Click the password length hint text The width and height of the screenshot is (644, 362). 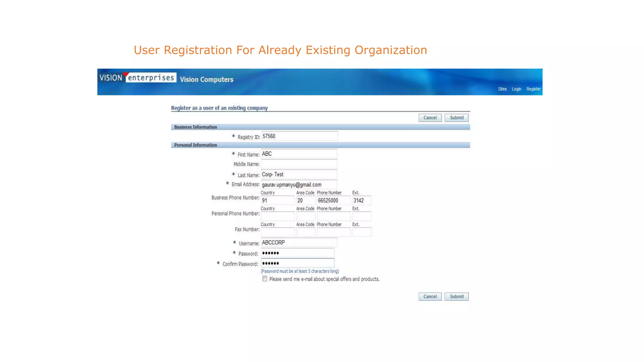pos(300,271)
